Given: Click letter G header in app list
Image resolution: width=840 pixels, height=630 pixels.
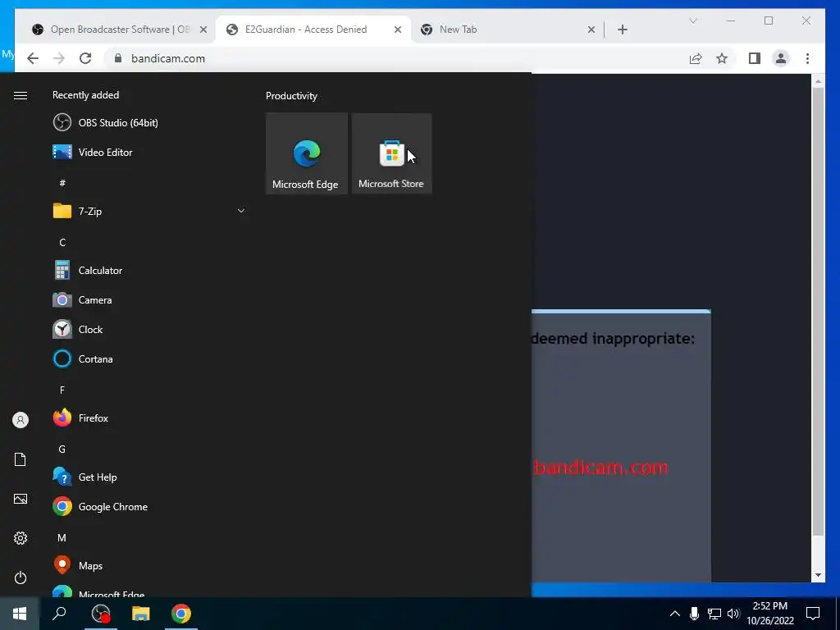Looking at the screenshot, I should tap(62, 450).
